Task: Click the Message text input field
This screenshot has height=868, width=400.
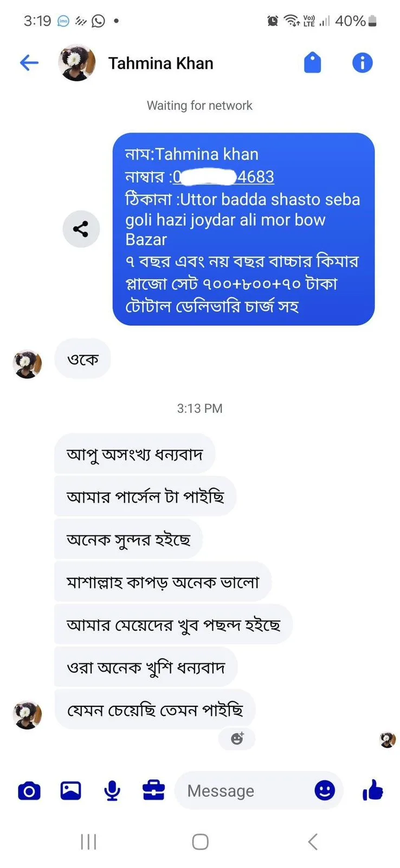Action: (244, 791)
